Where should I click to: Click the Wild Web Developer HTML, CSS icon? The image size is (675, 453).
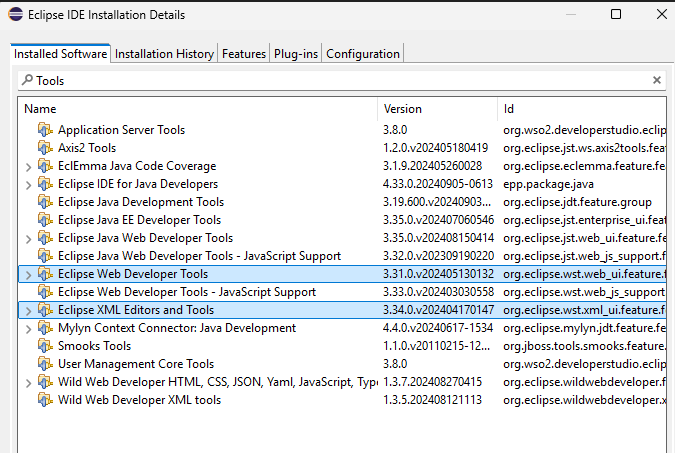pyautogui.click(x=45, y=382)
